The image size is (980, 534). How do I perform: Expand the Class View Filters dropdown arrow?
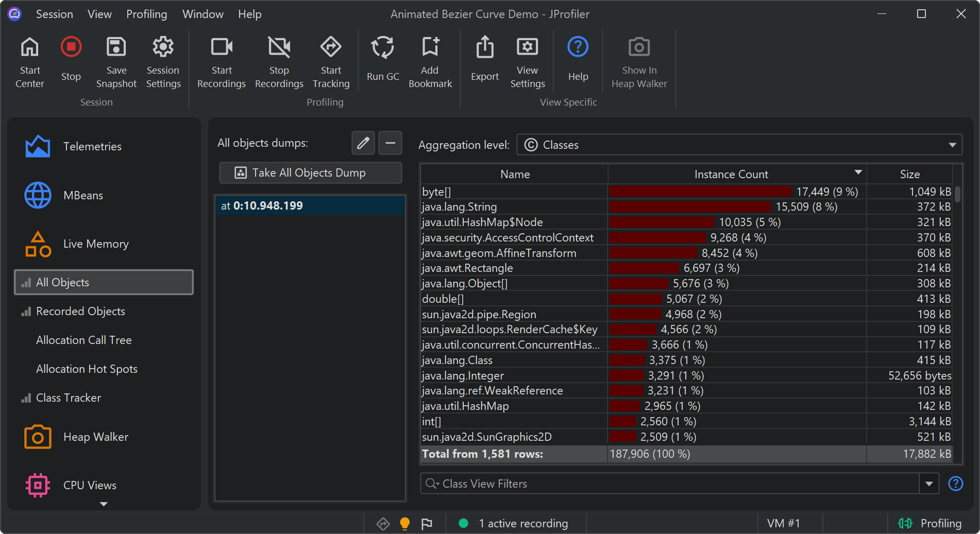(x=929, y=484)
